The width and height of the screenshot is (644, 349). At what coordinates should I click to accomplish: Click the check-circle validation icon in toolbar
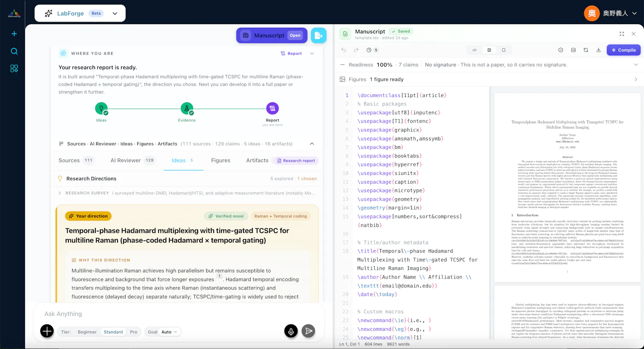coord(561,50)
